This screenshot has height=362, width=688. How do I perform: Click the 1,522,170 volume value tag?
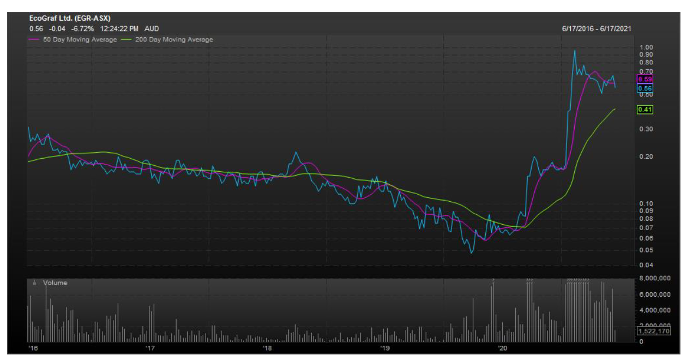pyautogui.click(x=654, y=331)
